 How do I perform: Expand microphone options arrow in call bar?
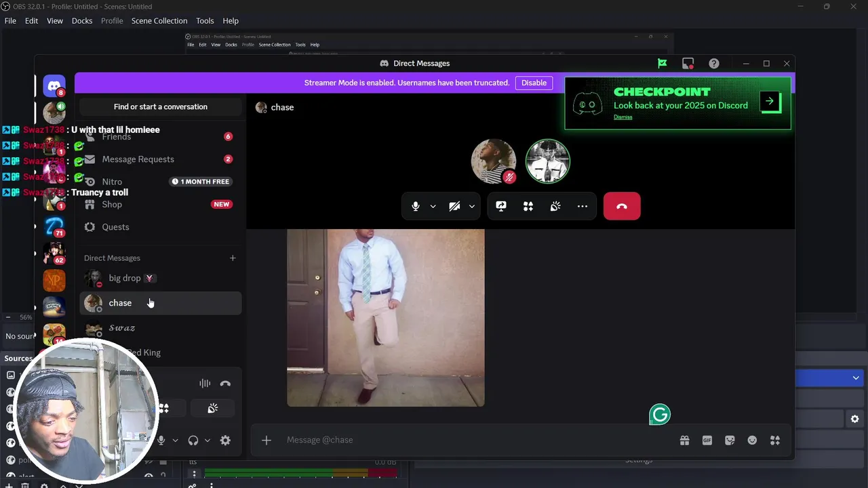pyautogui.click(x=433, y=207)
